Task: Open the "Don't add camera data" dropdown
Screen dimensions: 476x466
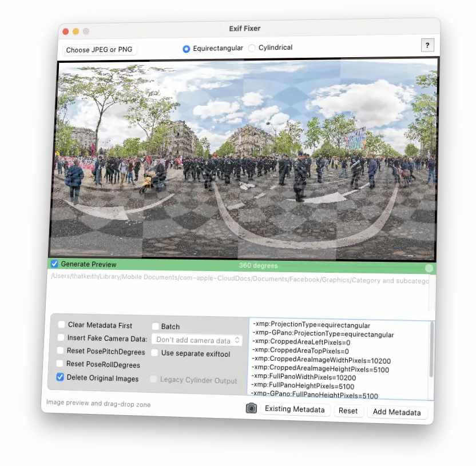Action: point(197,340)
